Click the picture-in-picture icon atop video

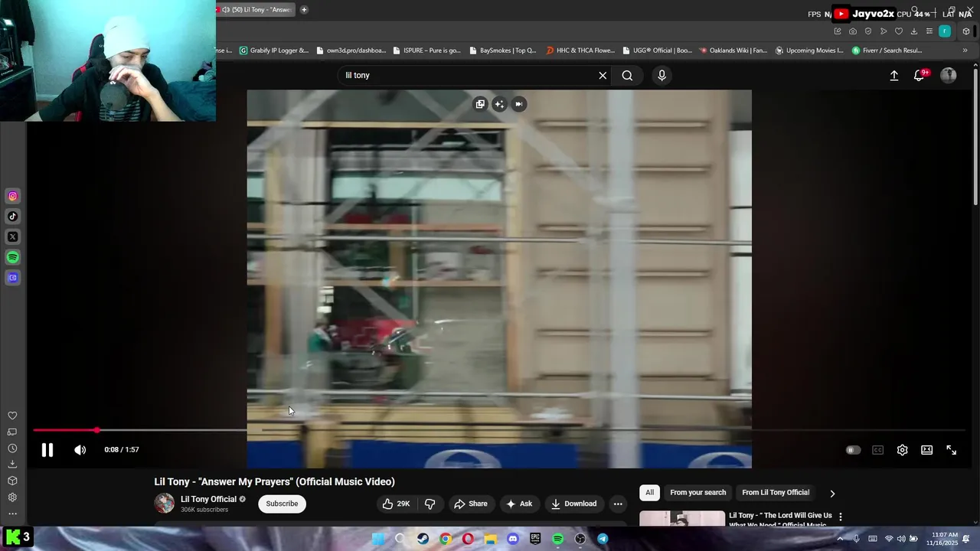(x=480, y=104)
